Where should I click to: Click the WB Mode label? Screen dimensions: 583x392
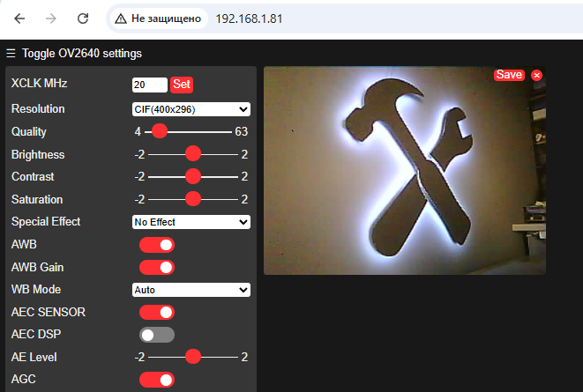[36, 289]
